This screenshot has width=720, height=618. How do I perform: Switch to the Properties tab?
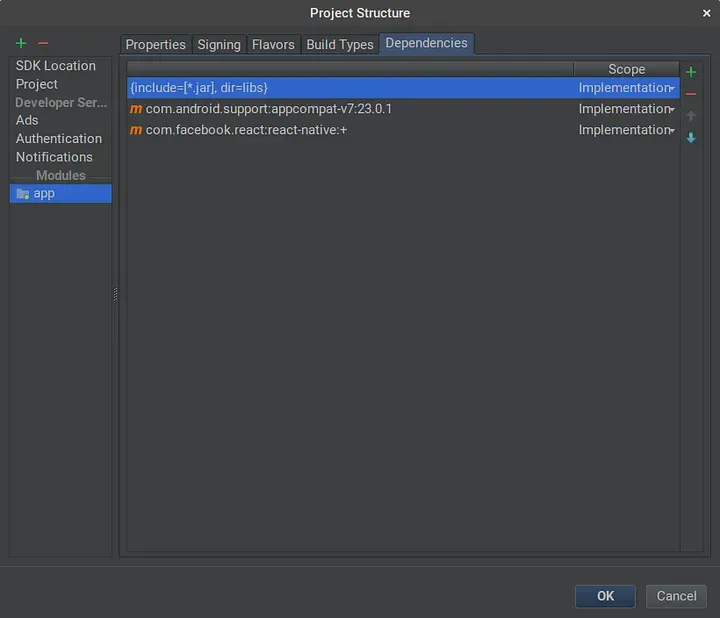pyautogui.click(x=155, y=45)
